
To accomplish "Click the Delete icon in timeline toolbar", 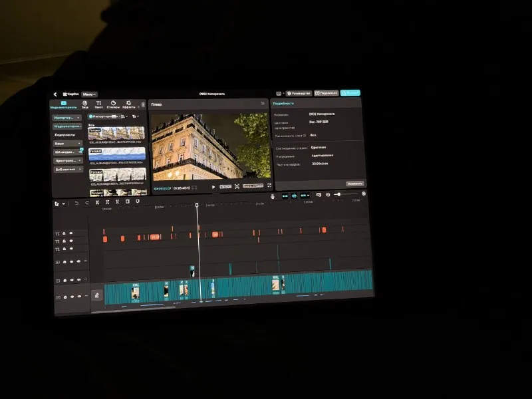I will click(128, 201).
